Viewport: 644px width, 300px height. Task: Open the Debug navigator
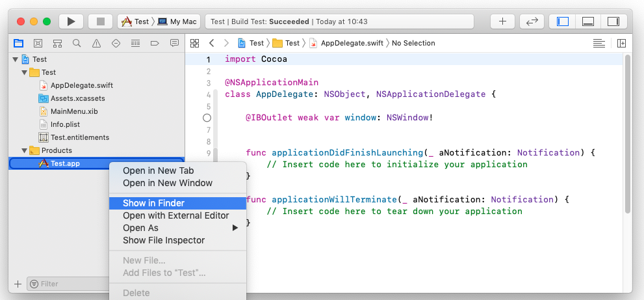click(x=135, y=43)
